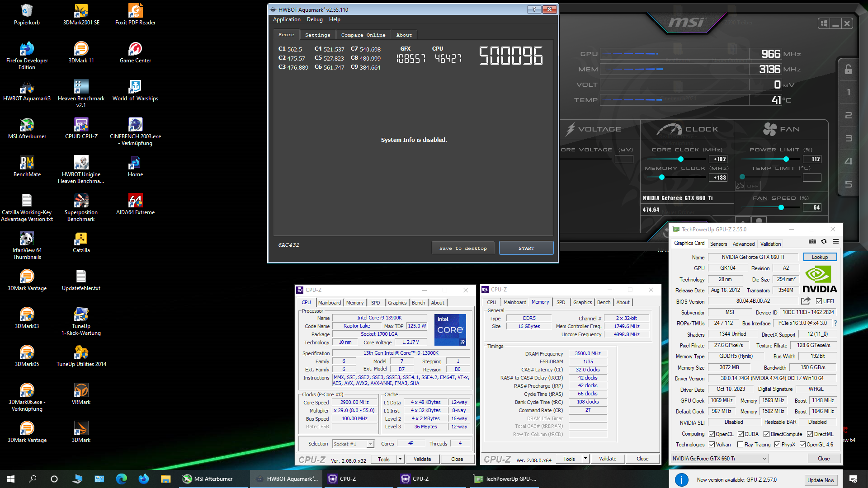Click the Core Clock +102 value field
Viewport: 868px width, 488px height.
pos(718,159)
